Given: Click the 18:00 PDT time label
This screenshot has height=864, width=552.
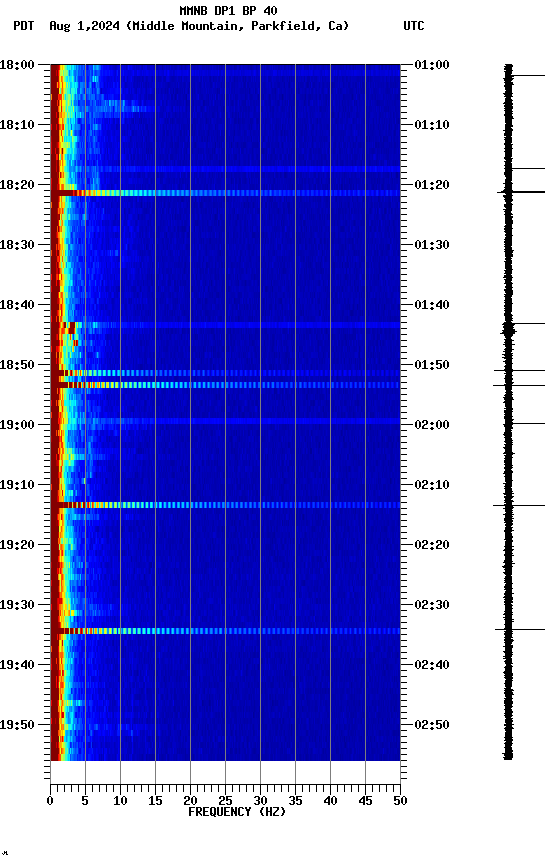Looking at the screenshot, I should tap(17, 65).
